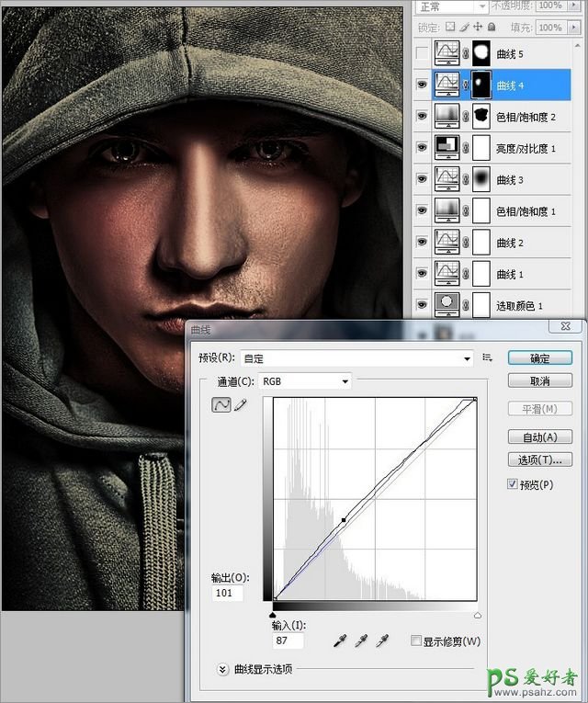This screenshot has width=588, height=703.
Task: Open the 通道 RGB channel dropdown
Action: pos(306,380)
